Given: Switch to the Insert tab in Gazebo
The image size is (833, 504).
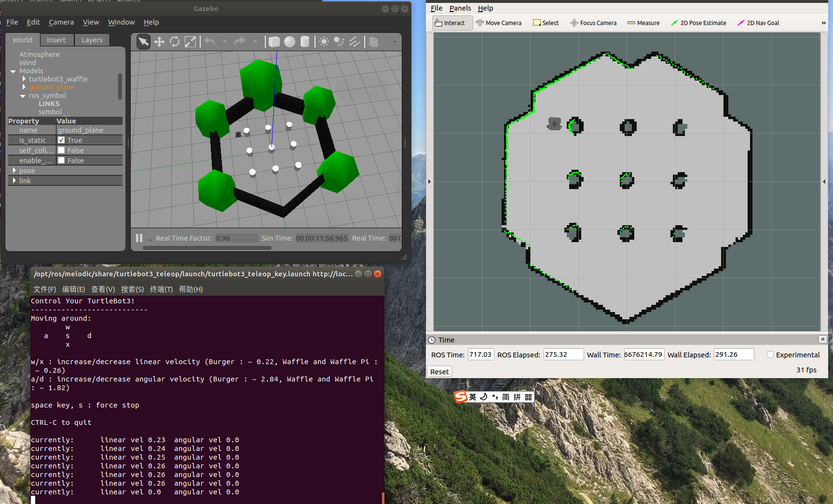Looking at the screenshot, I should (56, 40).
